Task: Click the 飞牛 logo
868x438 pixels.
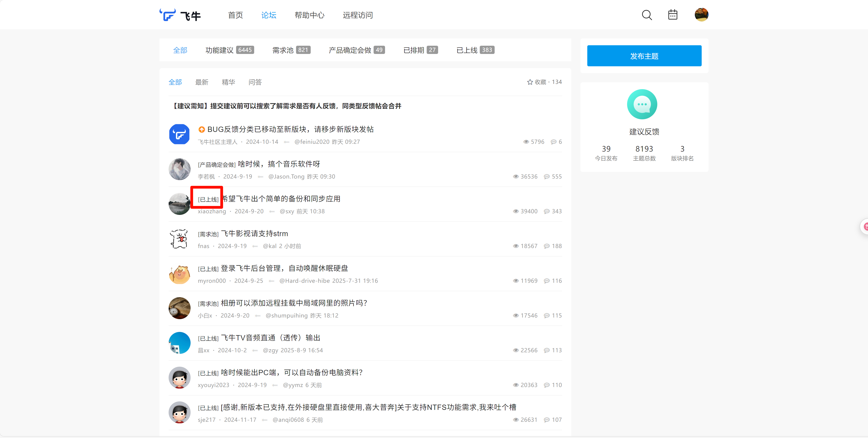Action: tap(180, 15)
